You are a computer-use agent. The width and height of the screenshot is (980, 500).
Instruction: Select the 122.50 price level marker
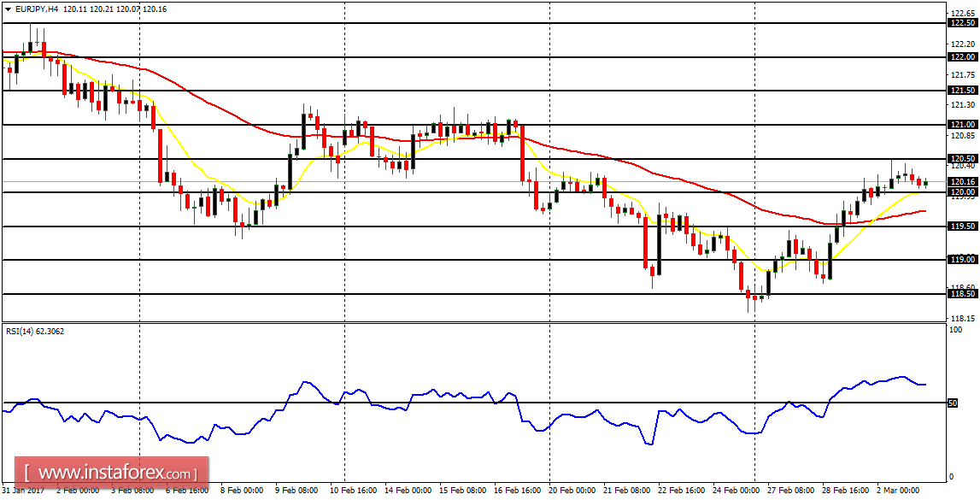(963, 23)
